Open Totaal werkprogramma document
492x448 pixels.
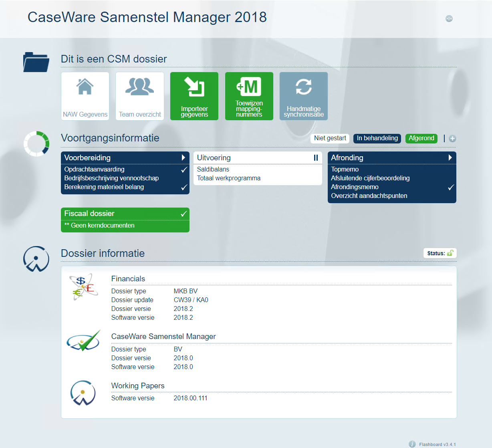[229, 178]
